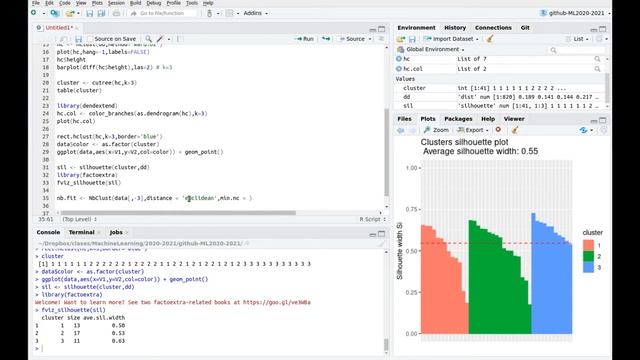The width and height of the screenshot is (640, 360).
Task: Inspect hc.col object via its magnifier icon
Action: 597,69
